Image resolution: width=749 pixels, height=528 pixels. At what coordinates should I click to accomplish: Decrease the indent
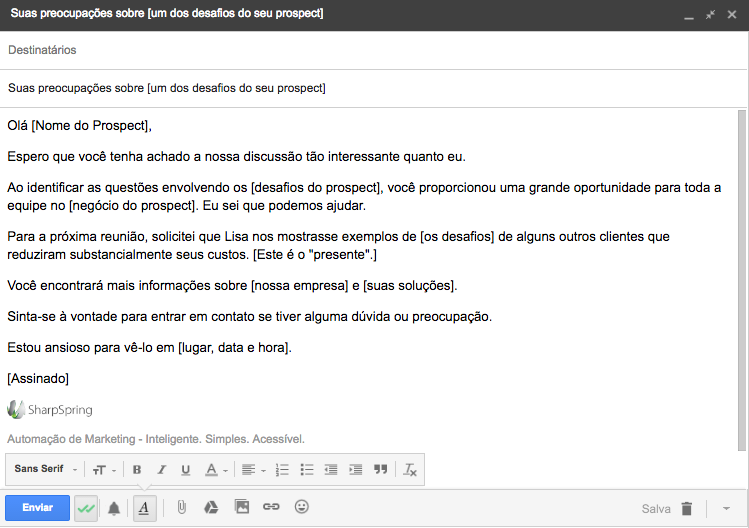pyautogui.click(x=331, y=470)
